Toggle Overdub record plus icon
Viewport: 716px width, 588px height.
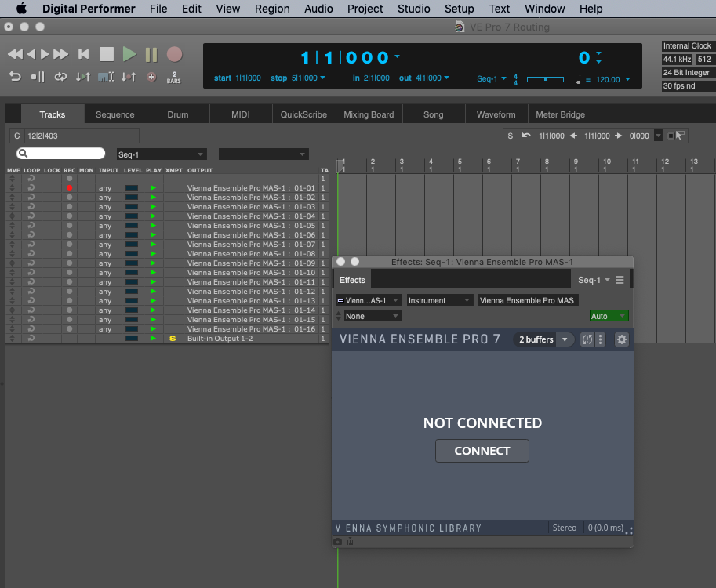click(x=151, y=77)
